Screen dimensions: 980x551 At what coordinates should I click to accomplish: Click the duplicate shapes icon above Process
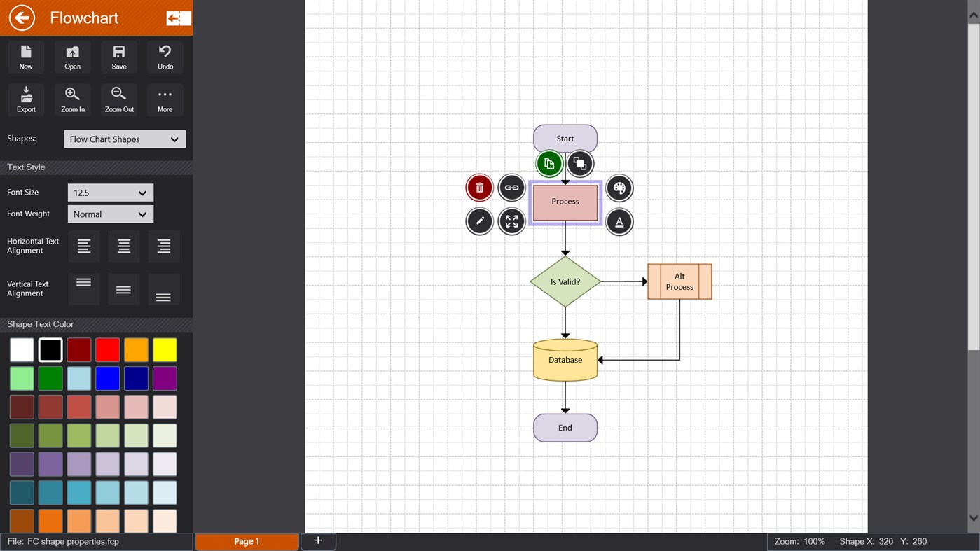580,163
